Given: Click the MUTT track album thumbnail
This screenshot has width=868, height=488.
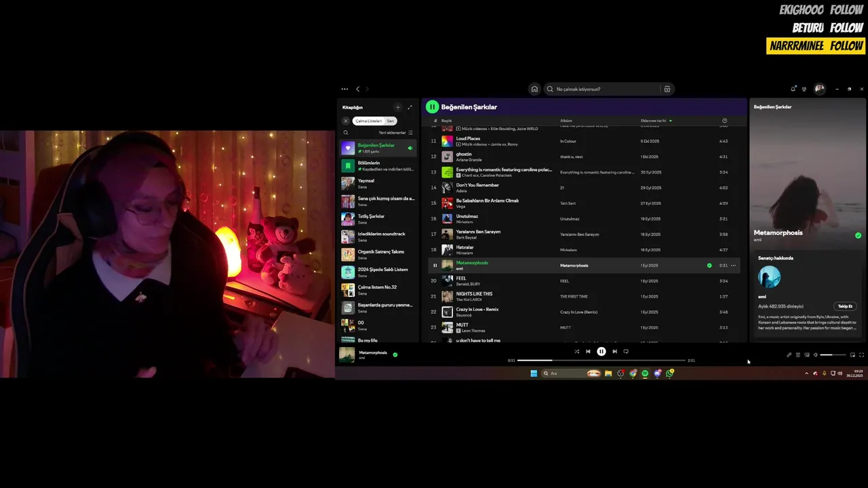Looking at the screenshot, I should [447, 327].
